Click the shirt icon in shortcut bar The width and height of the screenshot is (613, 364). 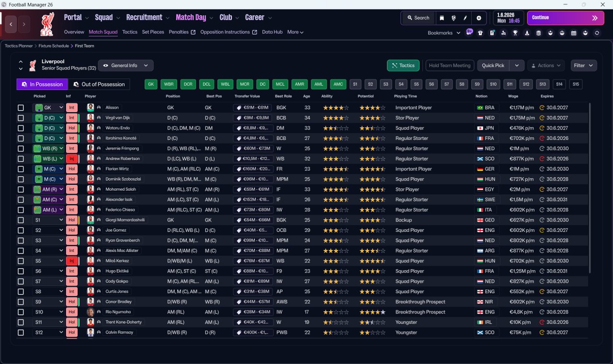pos(480,33)
